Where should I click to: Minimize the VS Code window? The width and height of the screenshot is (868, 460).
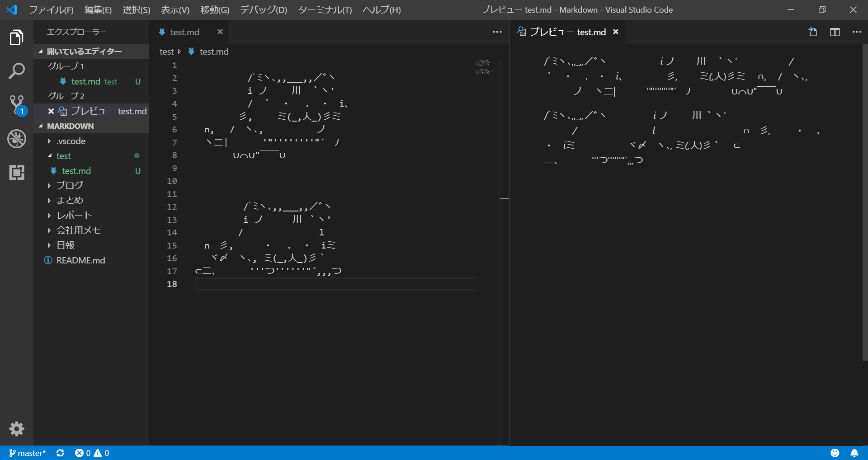(791, 9)
